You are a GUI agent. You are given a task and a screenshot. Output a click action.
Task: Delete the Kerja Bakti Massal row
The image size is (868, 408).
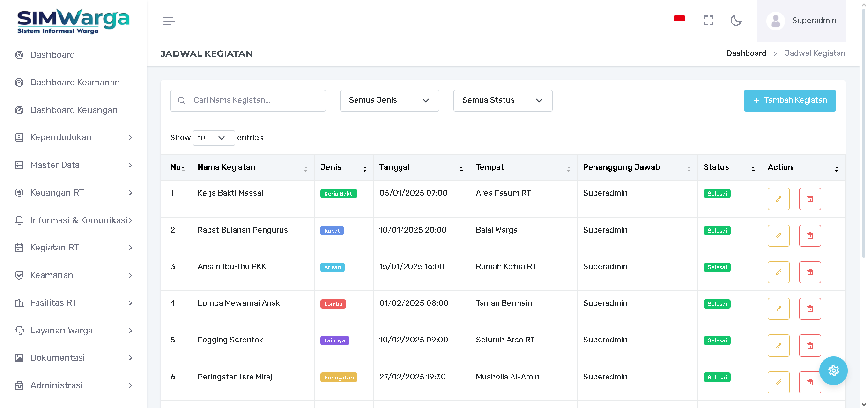point(810,199)
